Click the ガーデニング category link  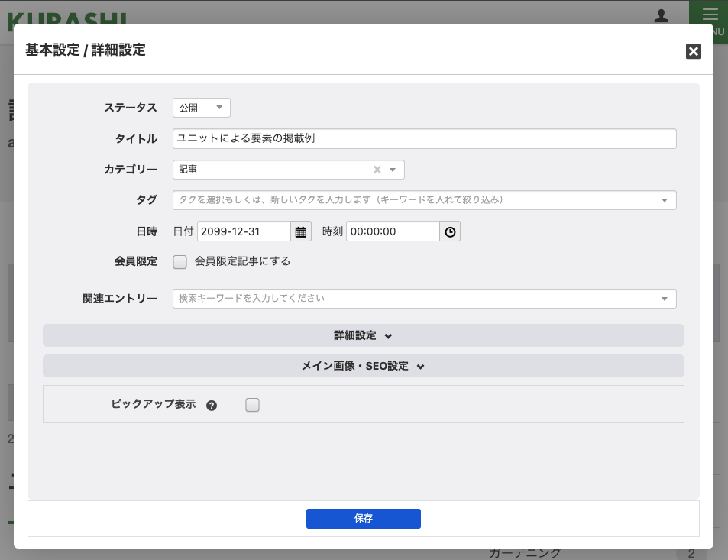click(525, 553)
